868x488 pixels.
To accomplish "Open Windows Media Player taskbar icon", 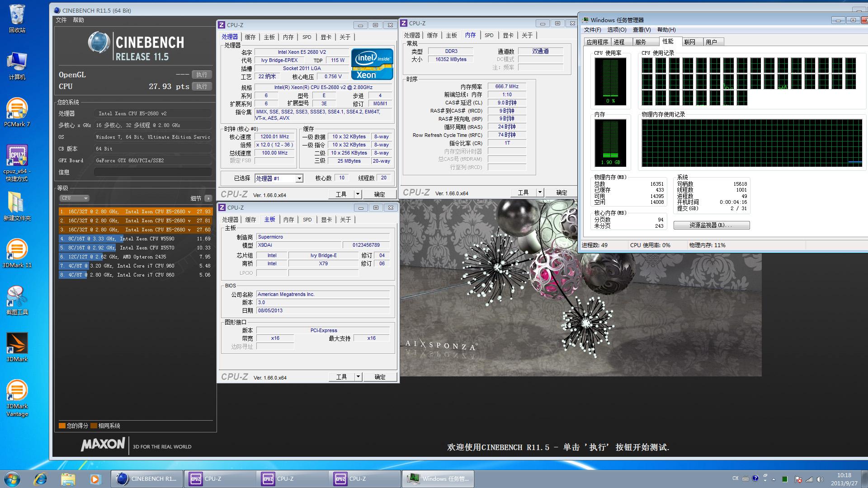I will pyautogui.click(x=95, y=479).
